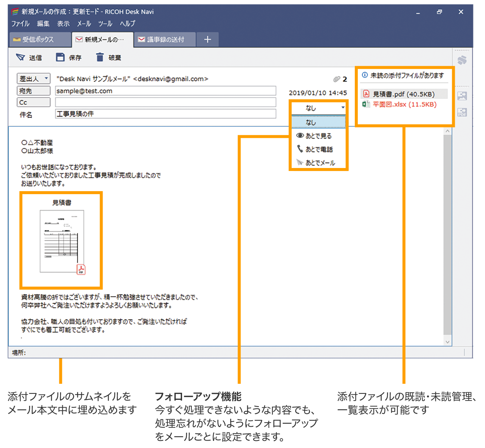Viewport: 485px width, 448px height.
Task: Click the 送信 (send) icon
Action: [20, 57]
